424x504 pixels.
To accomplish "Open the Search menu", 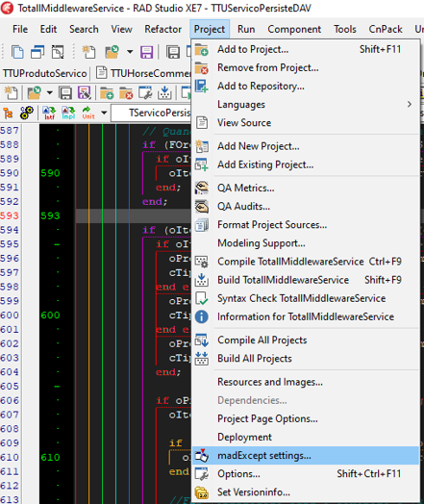I will [84, 29].
